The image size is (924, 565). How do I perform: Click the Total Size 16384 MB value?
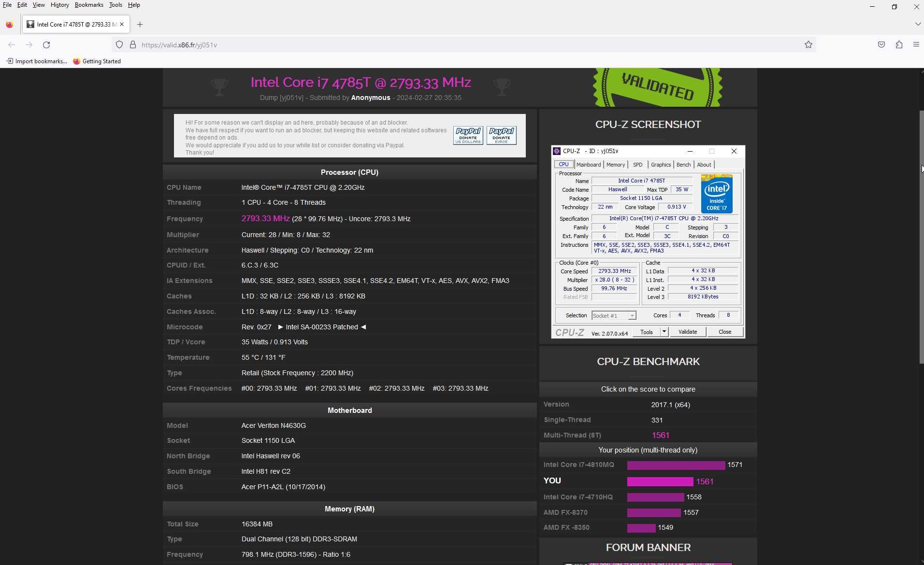tap(257, 524)
